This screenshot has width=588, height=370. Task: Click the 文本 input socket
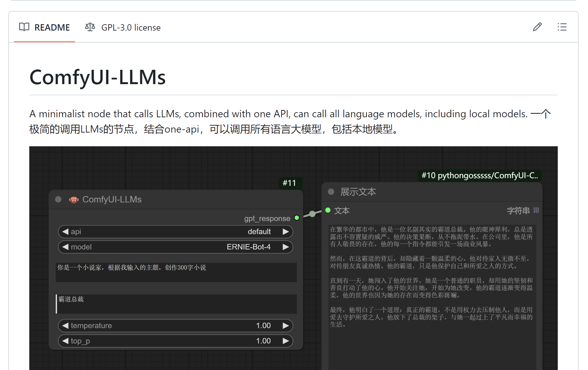point(328,210)
